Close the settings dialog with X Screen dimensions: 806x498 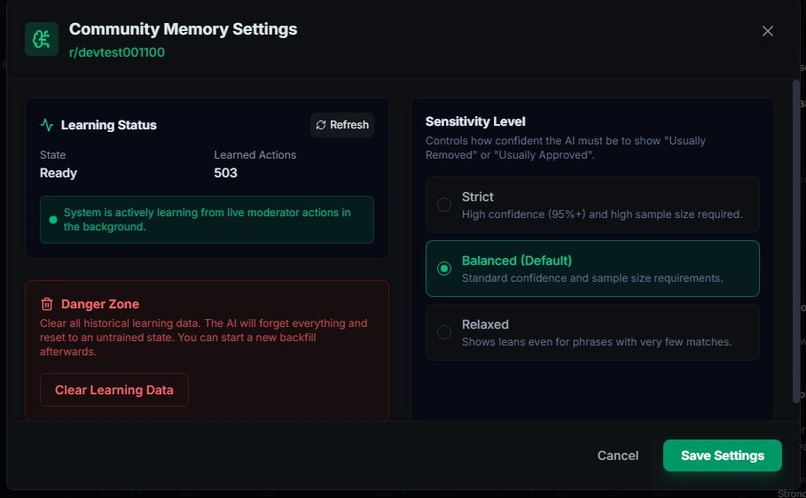coord(767,31)
